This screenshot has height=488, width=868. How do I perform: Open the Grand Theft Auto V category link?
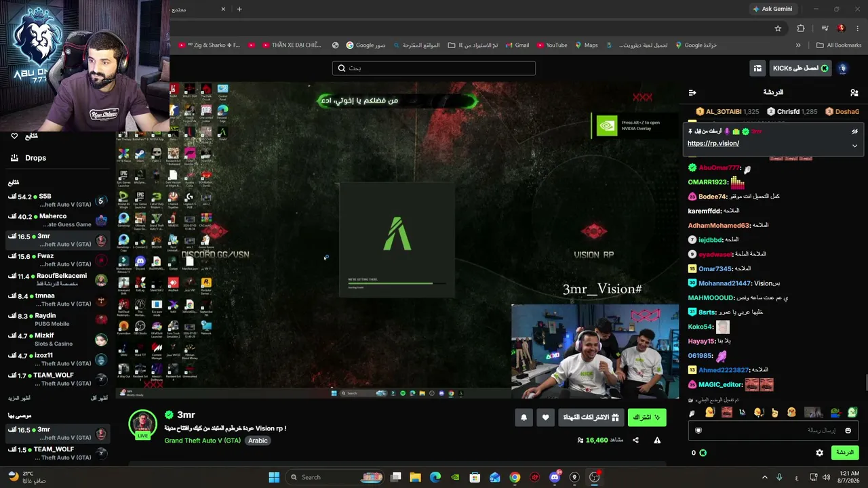pyautogui.click(x=202, y=441)
